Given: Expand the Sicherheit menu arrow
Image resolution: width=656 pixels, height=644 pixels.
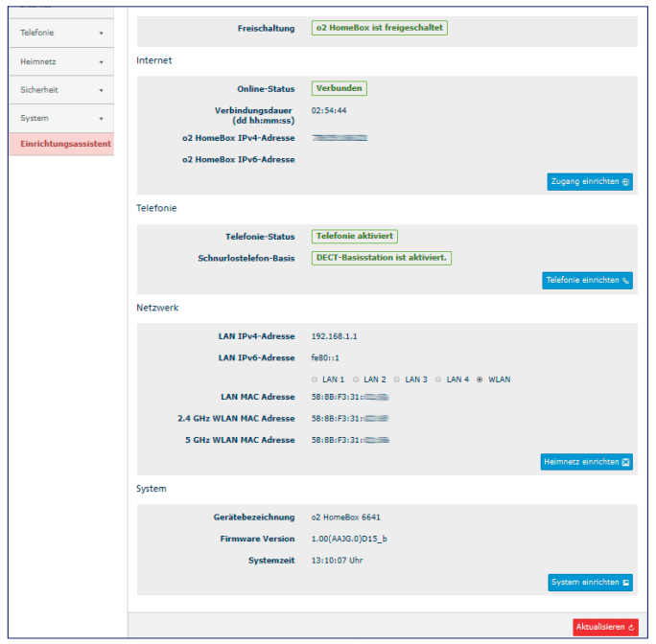Looking at the screenshot, I should pos(101,91).
